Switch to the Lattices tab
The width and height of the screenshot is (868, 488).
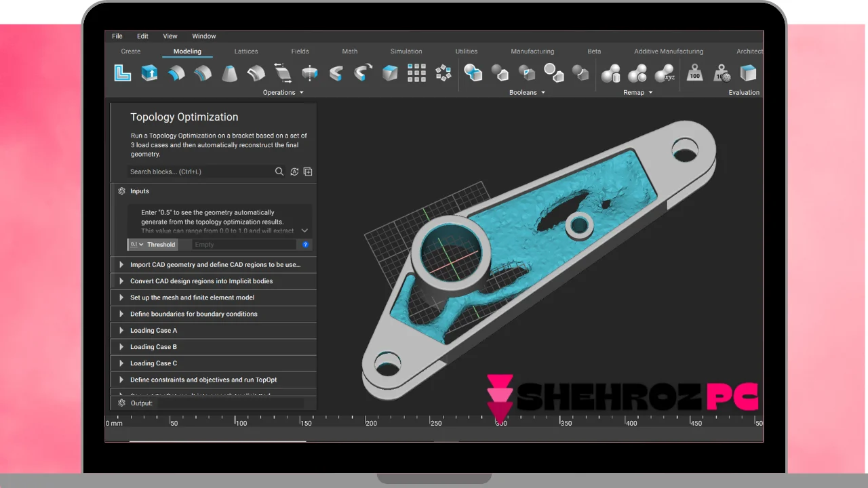[x=246, y=52]
